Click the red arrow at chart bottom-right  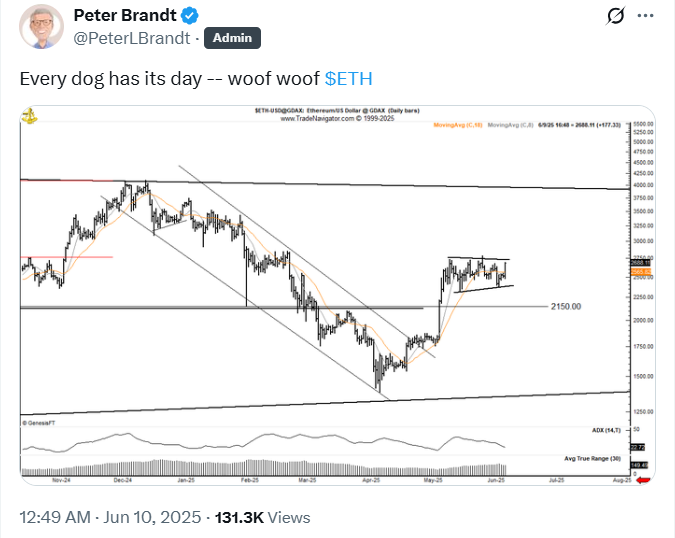click(x=643, y=481)
